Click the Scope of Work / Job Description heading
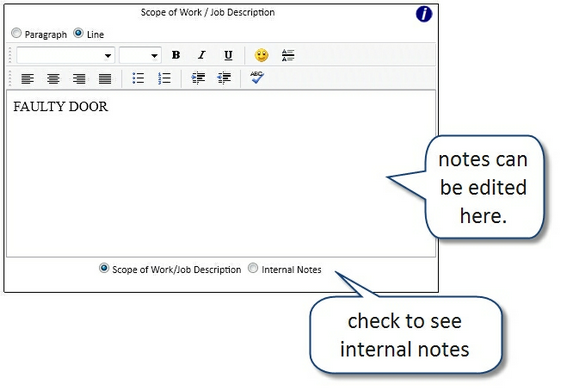Viewport: 561px width, 391px height. (x=208, y=13)
